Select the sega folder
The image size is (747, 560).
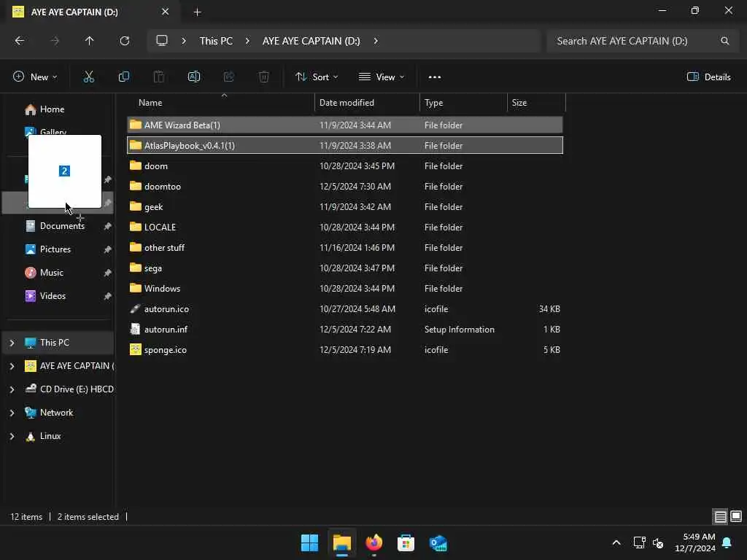pos(345,268)
